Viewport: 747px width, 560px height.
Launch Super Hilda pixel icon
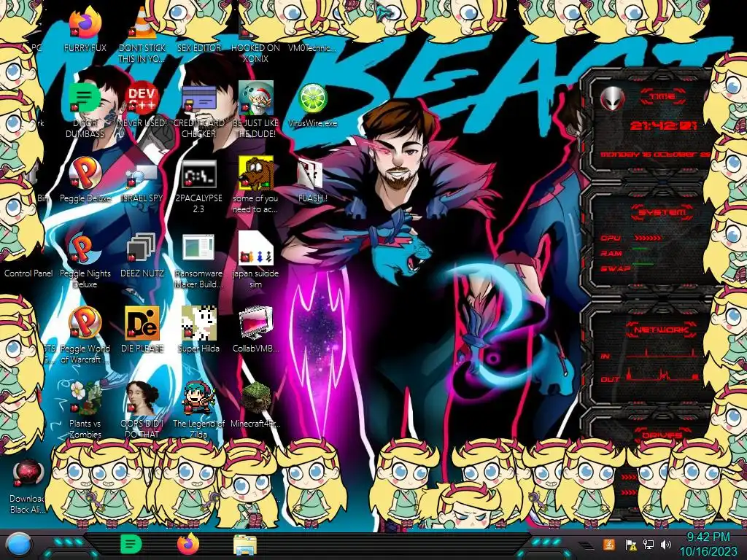click(199, 323)
